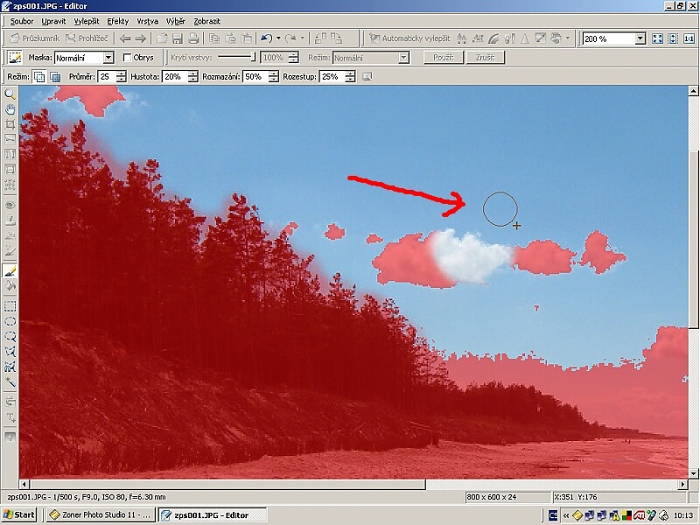Select the lasso selection tool

10,337
